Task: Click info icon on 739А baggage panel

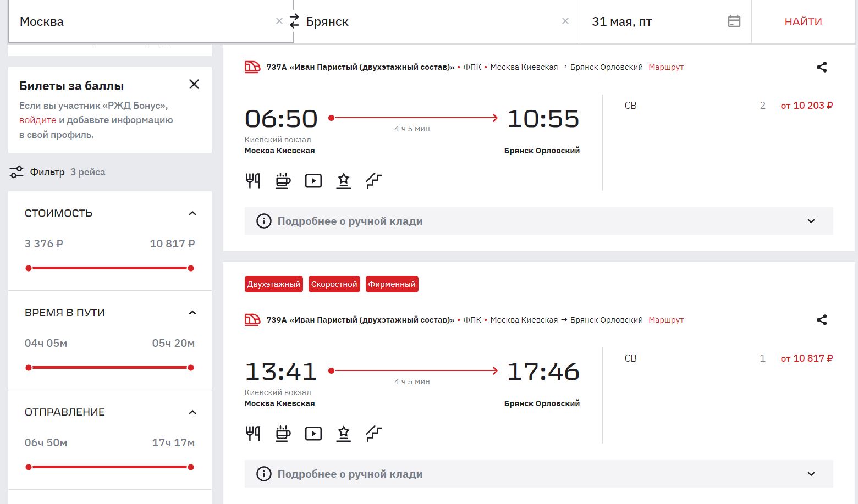Action: 264,474
